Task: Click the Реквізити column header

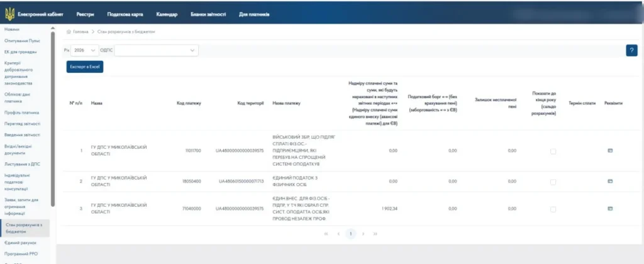Action: 613,104
